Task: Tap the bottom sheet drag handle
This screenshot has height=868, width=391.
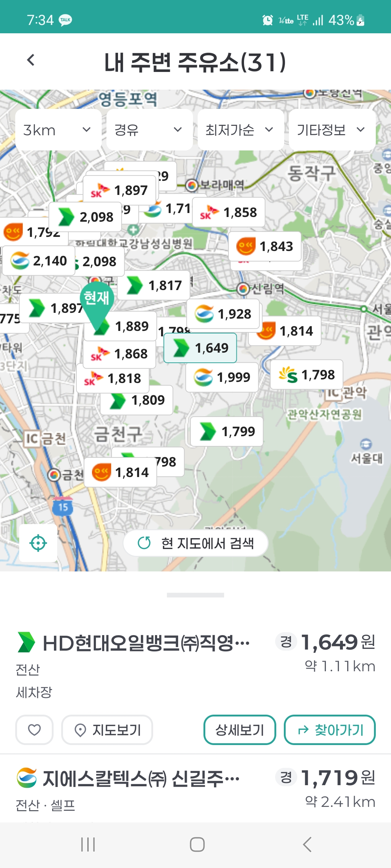Action: click(195, 595)
